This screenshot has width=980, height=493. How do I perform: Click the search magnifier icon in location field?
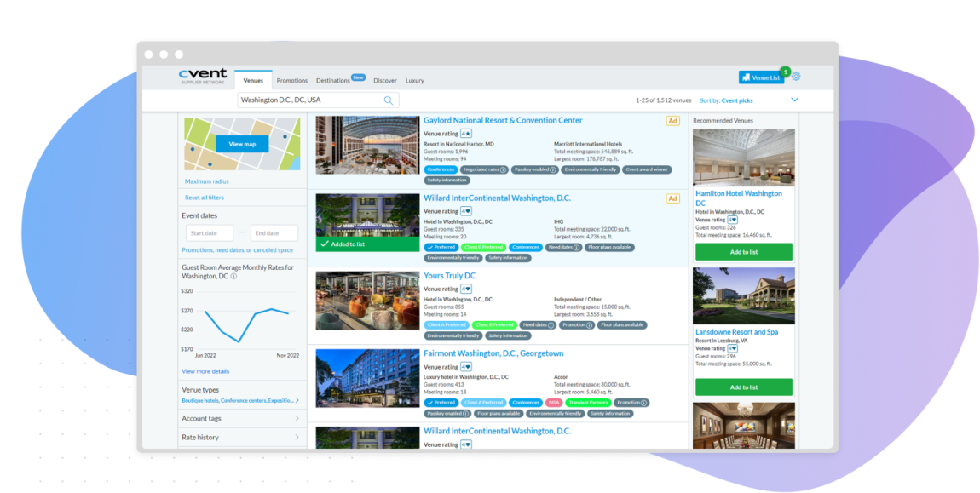[x=389, y=100]
